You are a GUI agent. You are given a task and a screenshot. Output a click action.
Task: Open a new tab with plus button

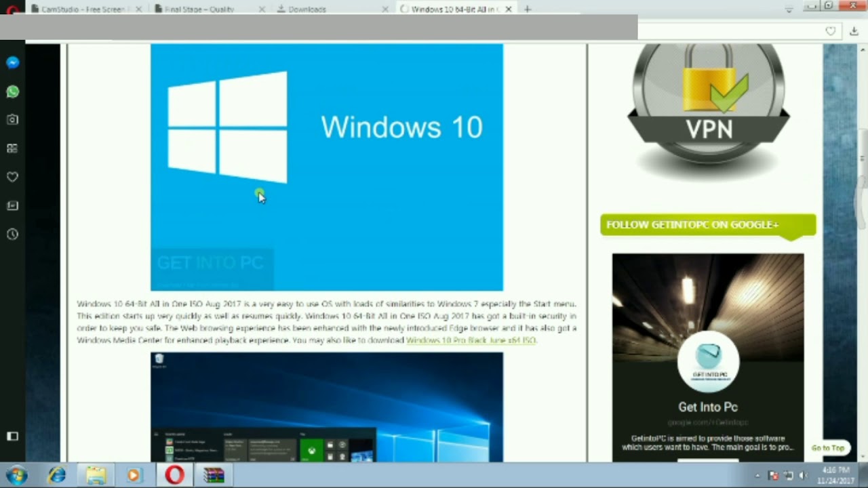[x=528, y=9]
